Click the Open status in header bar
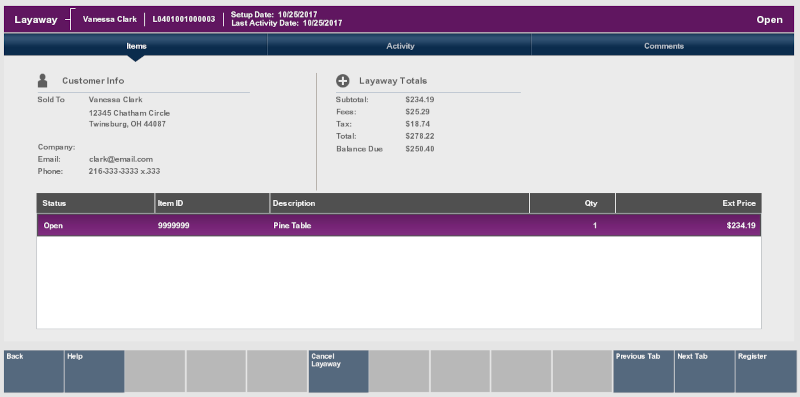The image size is (800, 397). point(769,20)
